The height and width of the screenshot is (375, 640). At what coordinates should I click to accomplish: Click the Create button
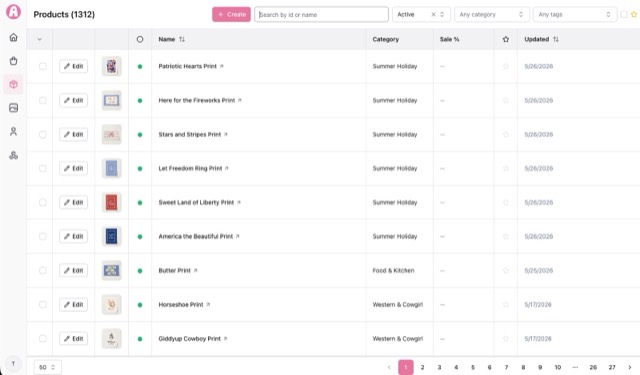(231, 15)
